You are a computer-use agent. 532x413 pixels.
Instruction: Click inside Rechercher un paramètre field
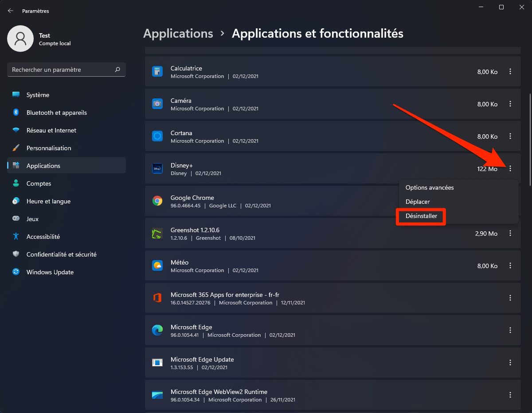(x=66, y=70)
